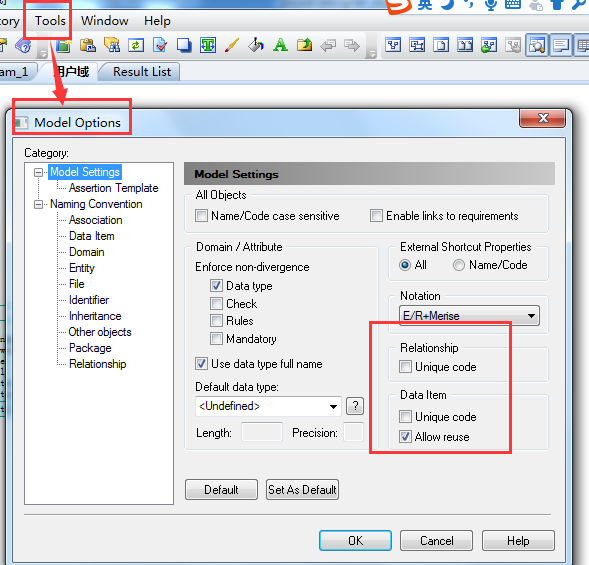Check the Rules checkbox
This screenshot has width=589, height=565.
(x=216, y=320)
